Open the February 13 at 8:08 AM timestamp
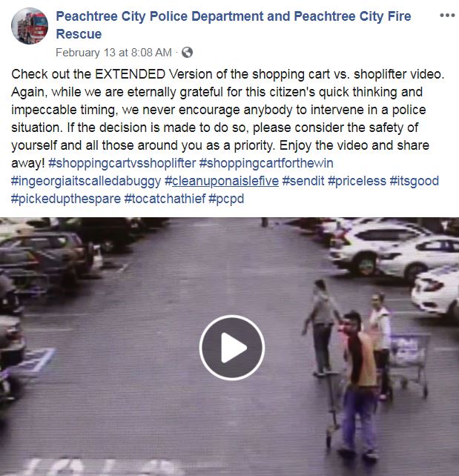 point(113,53)
